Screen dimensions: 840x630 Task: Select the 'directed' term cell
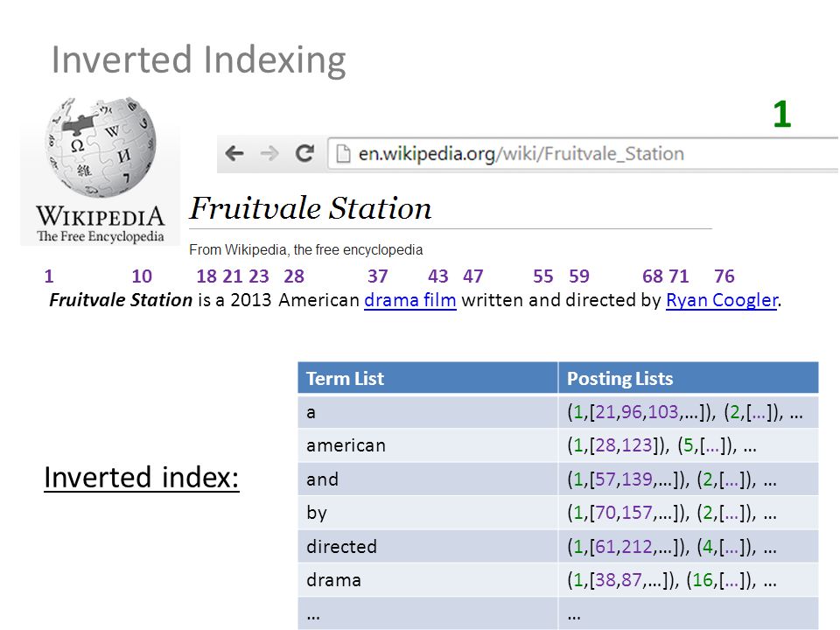point(428,546)
